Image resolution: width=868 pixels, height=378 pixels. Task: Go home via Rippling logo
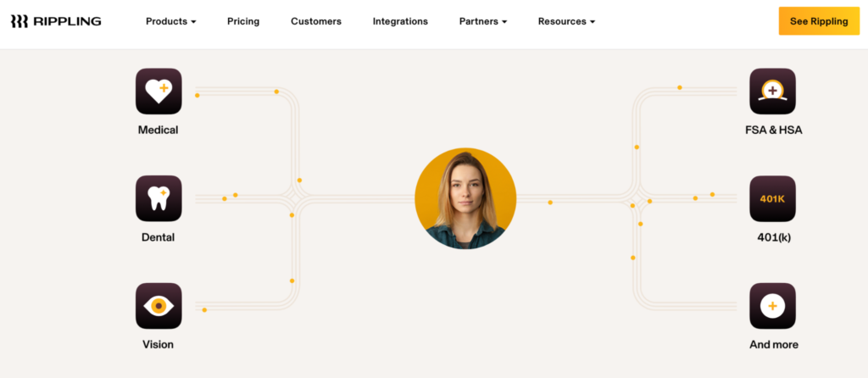(56, 21)
